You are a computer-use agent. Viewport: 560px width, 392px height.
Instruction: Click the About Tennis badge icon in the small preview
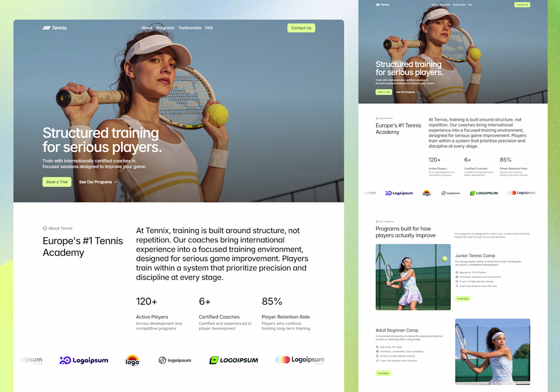click(377, 118)
